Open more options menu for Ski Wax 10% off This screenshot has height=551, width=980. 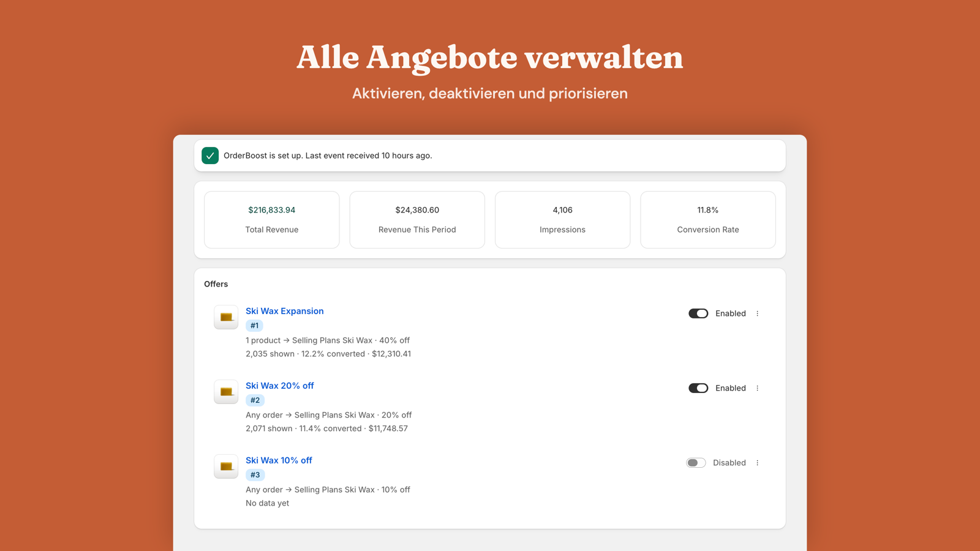pyautogui.click(x=758, y=463)
